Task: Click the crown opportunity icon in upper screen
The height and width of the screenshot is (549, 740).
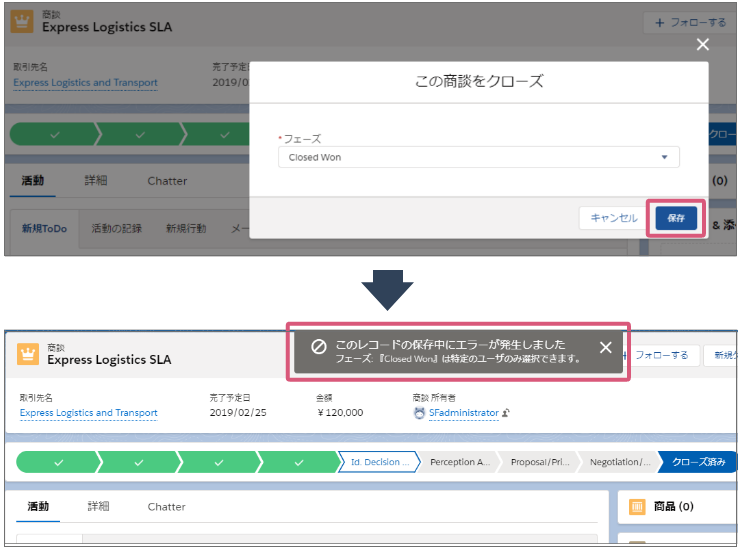Action: click(22, 22)
